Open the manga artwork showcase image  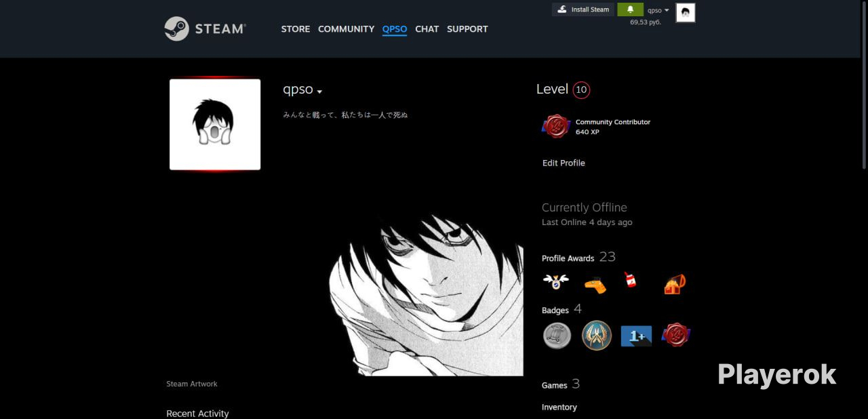426,294
